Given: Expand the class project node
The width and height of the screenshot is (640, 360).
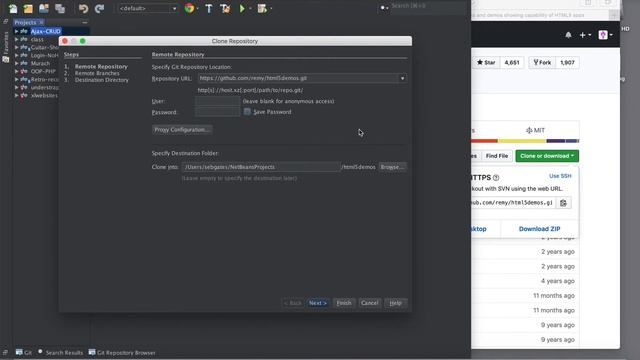Looking at the screenshot, I should (16, 40).
